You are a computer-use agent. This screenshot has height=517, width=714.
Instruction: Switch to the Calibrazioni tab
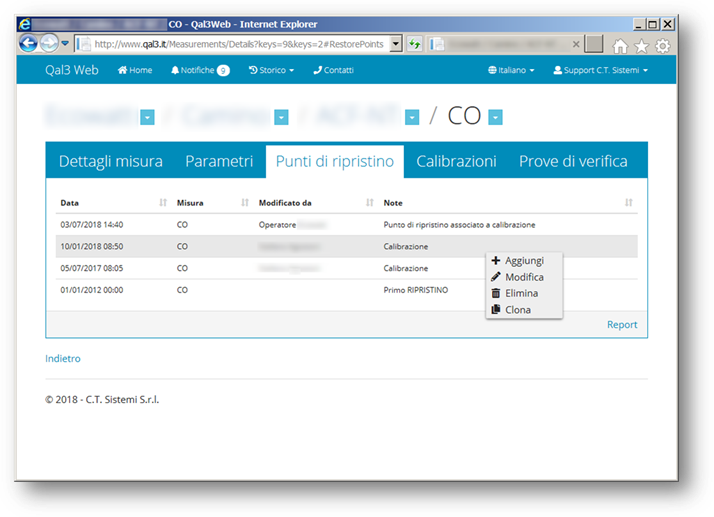coord(456,161)
